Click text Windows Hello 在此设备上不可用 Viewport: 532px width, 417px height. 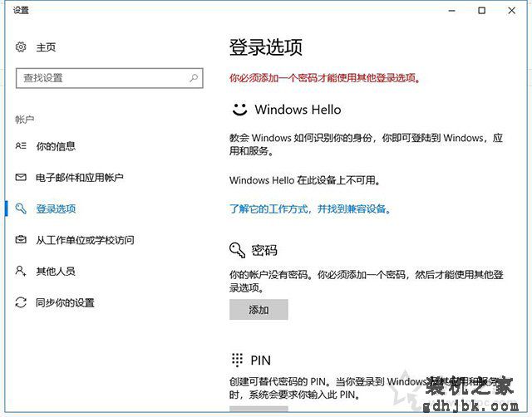click(x=305, y=180)
